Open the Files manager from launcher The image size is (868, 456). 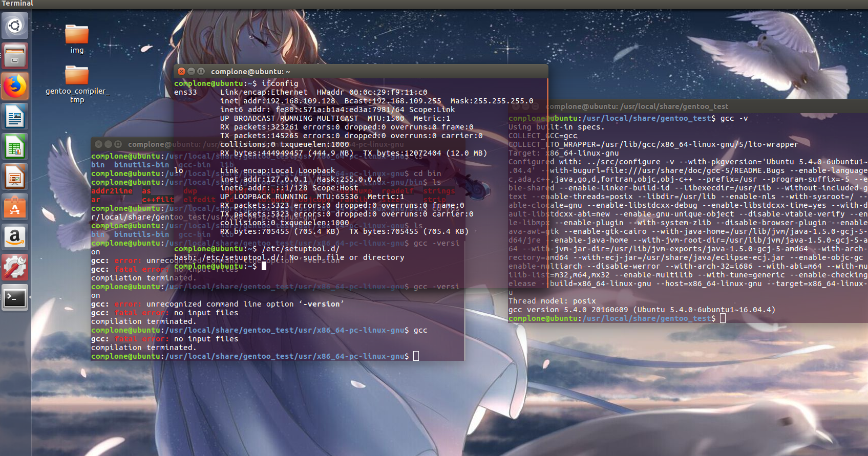point(15,56)
